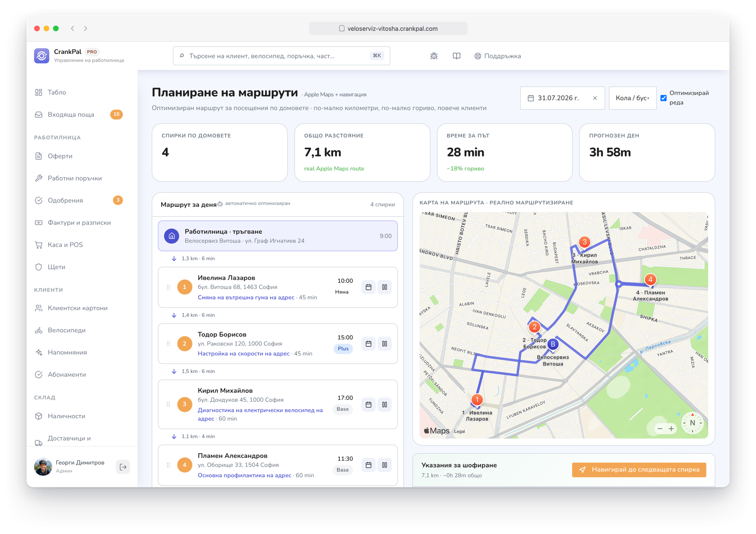The height and width of the screenshot is (534, 756).
Task: Focus the client and order search field
Action: point(281,56)
